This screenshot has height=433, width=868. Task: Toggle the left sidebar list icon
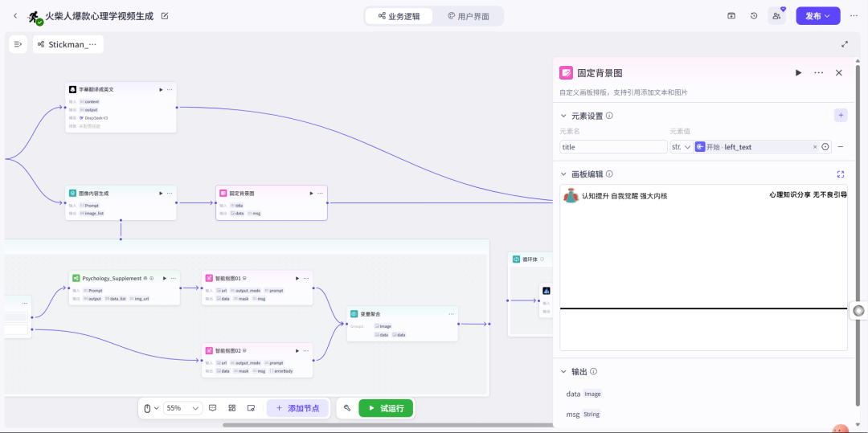click(18, 44)
